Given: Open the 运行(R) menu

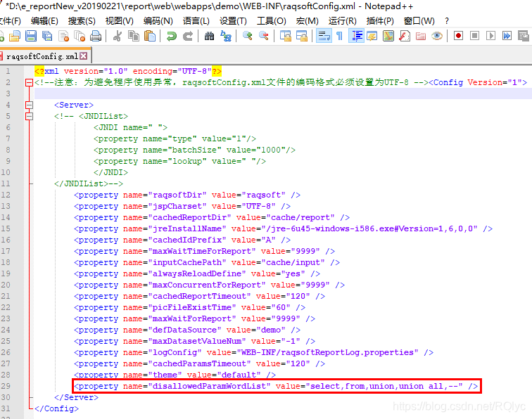Looking at the screenshot, I should coord(342,21).
